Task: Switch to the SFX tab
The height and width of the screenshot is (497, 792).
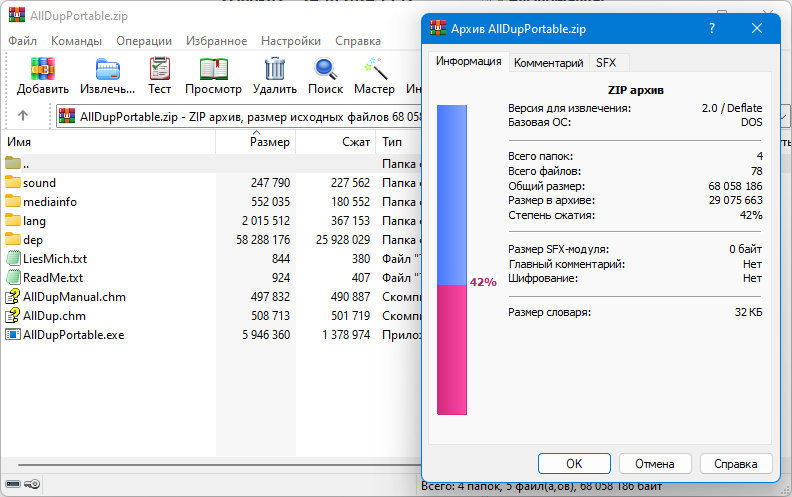Action: point(606,62)
